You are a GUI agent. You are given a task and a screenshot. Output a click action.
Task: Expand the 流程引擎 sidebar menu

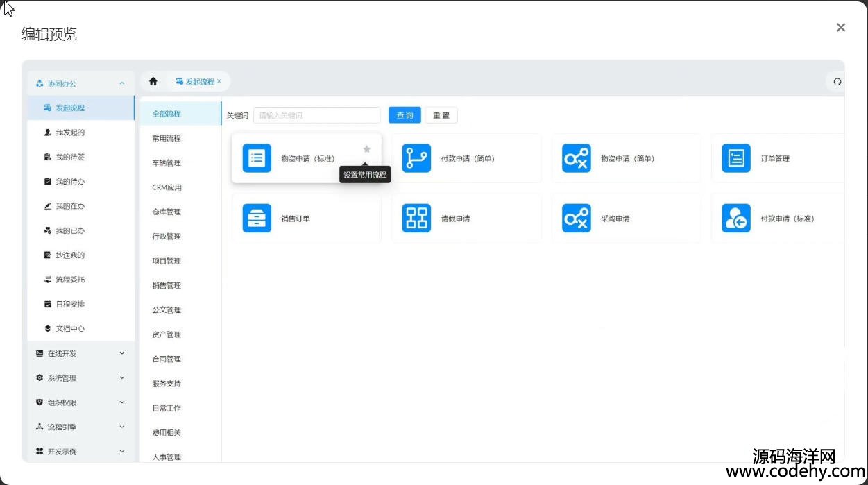point(122,427)
